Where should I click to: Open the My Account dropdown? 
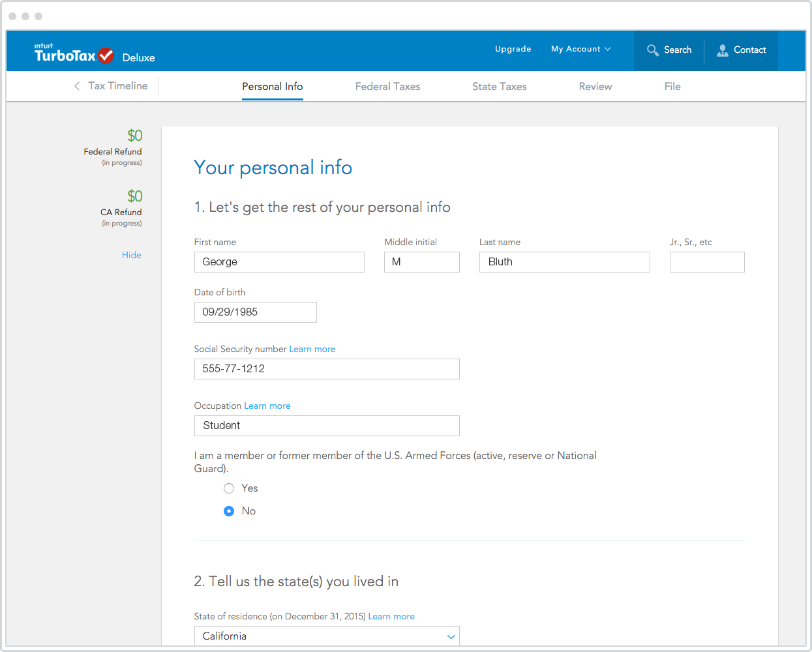(x=581, y=49)
